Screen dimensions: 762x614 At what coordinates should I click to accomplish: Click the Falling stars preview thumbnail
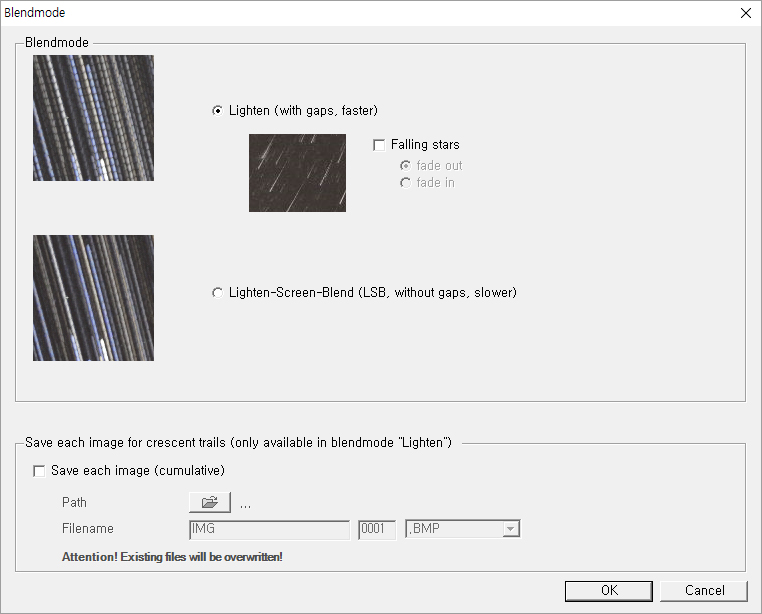297,173
